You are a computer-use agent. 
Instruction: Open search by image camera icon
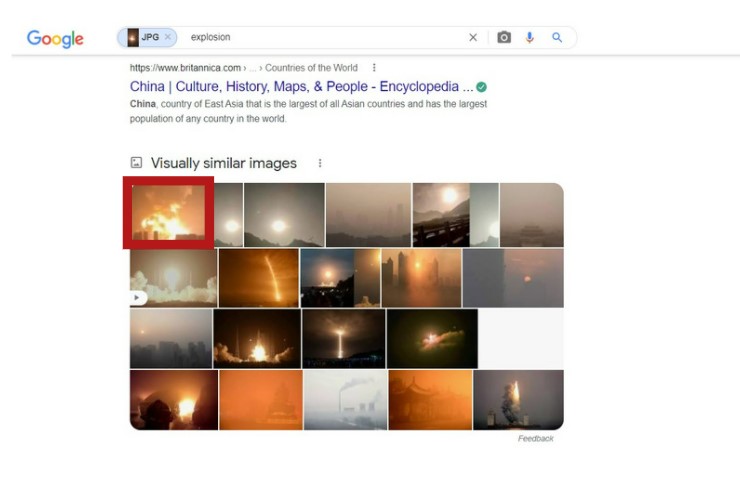pyautogui.click(x=504, y=37)
